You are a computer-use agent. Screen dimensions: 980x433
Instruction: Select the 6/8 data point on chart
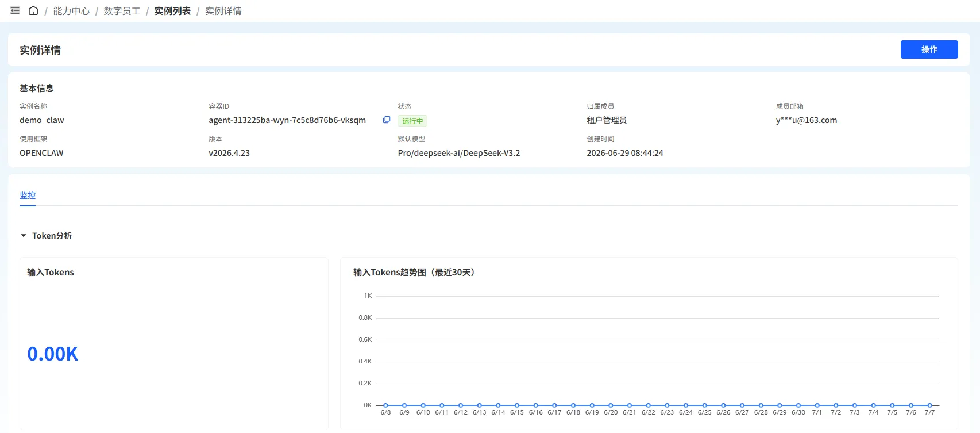click(385, 405)
